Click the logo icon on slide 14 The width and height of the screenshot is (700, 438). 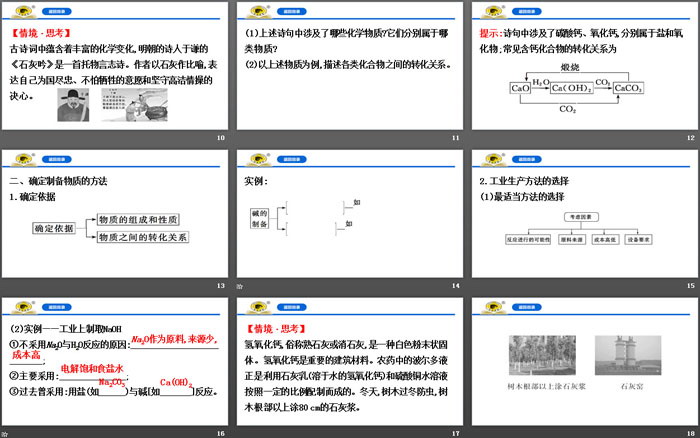click(254, 158)
